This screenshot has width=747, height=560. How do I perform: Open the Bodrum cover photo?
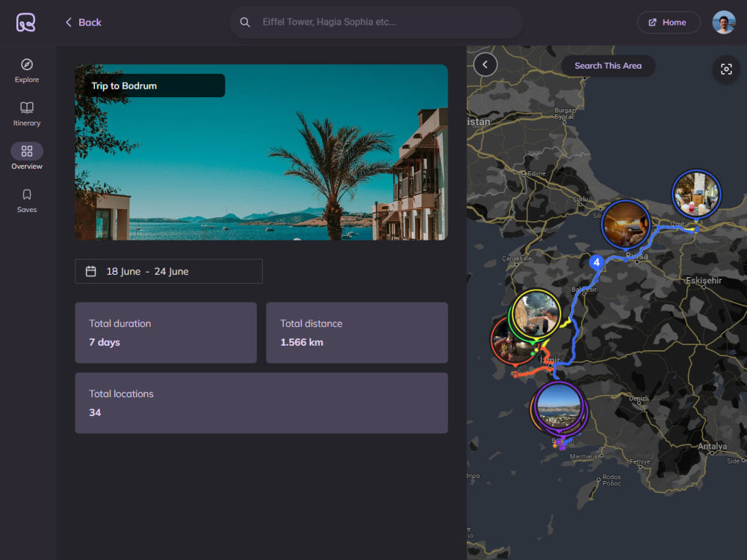pos(261,152)
